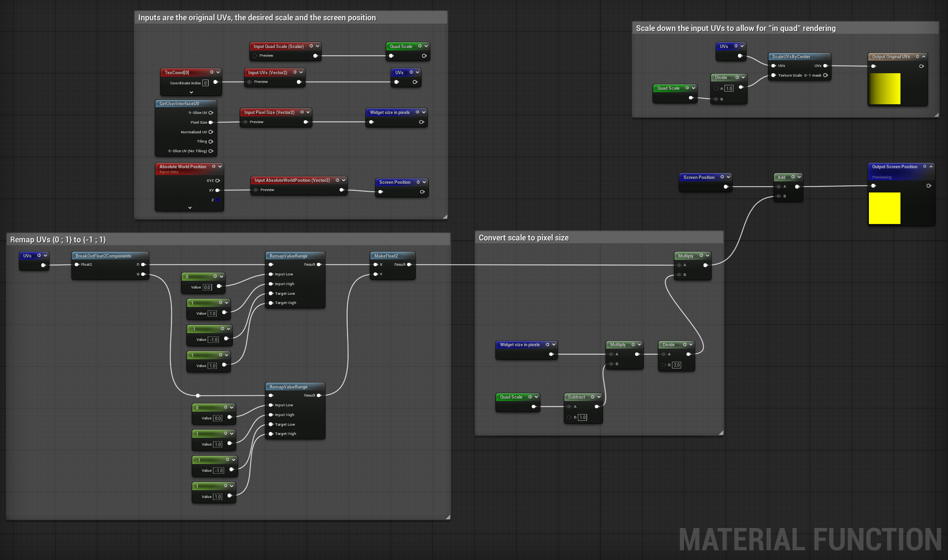The width and height of the screenshot is (948, 560).
Task: Select the BreakOutFloat2Components node title
Action: click(103, 256)
